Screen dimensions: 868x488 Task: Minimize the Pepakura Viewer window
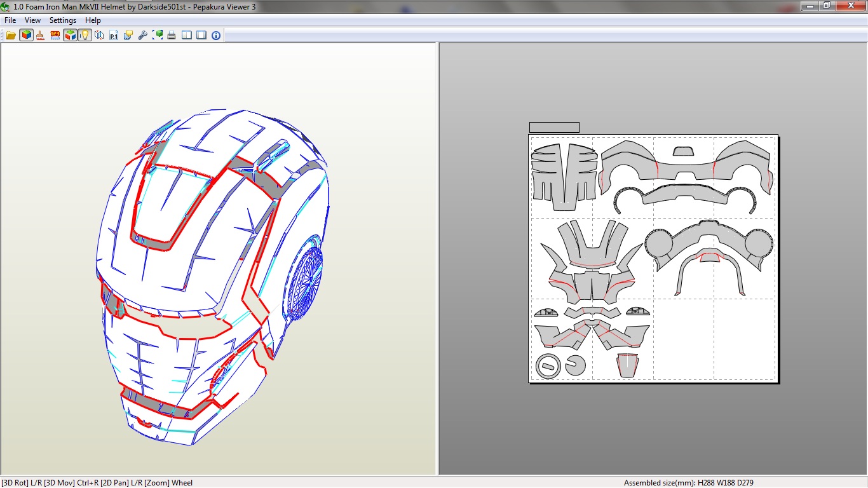point(810,6)
